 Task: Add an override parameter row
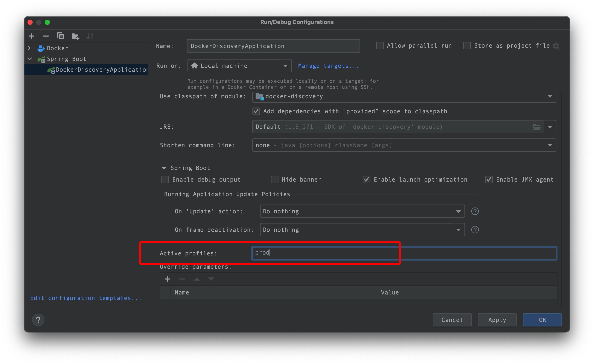tap(168, 279)
